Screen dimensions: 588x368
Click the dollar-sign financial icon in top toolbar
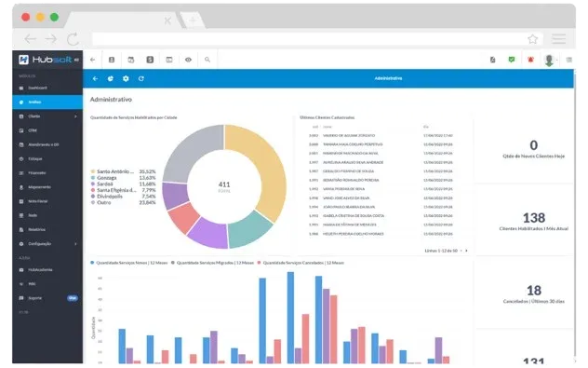[150, 60]
